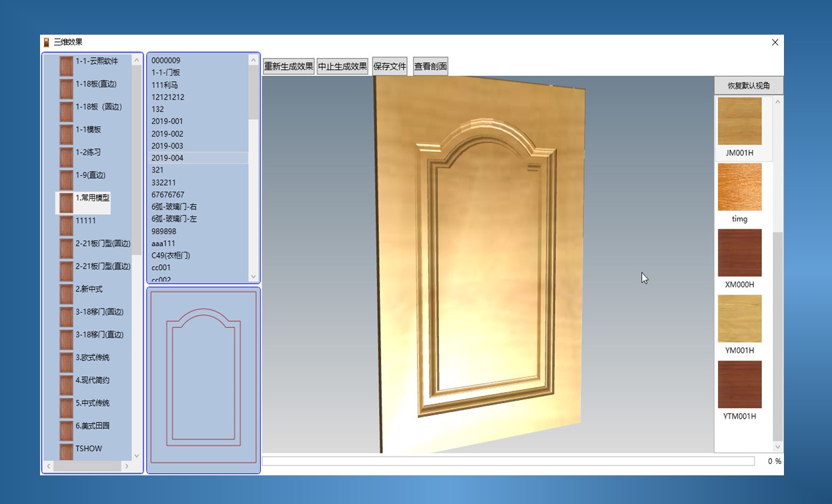
Task: Click the 保存文件 button
Action: [390, 67]
